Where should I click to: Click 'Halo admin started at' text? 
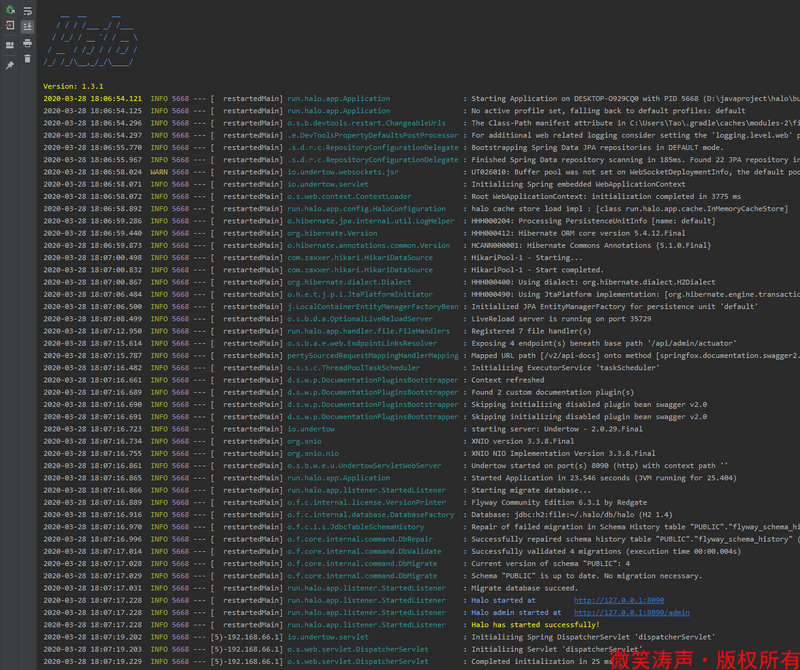(x=516, y=613)
